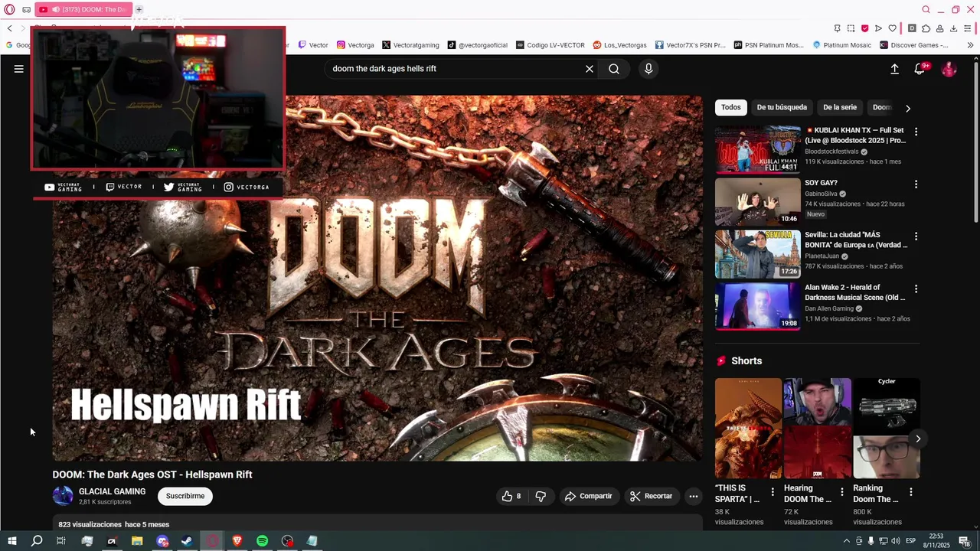The image size is (980, 551).
Task: Open options for KUBLAI KHAN TX video
Action: tap(916, 132)
